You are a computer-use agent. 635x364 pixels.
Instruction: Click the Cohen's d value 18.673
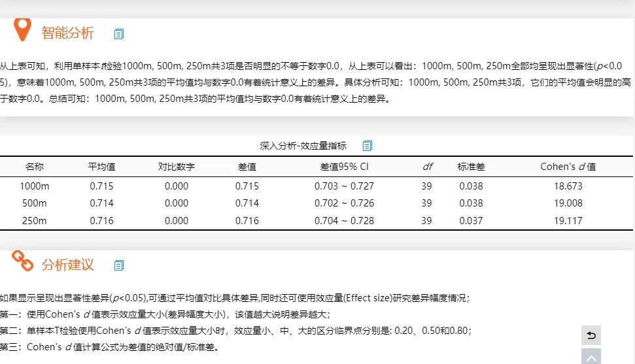(568, 186)
